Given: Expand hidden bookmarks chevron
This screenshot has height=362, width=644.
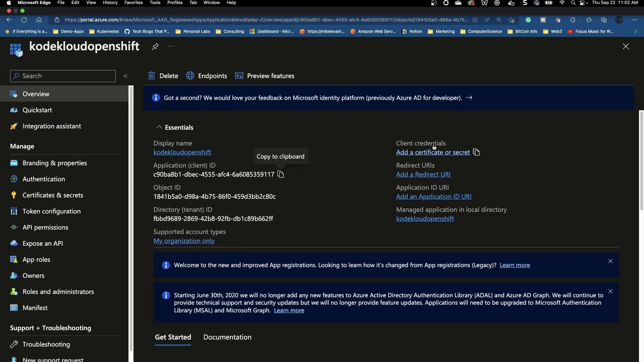Looking at the screenshot, I should (635, 32).
